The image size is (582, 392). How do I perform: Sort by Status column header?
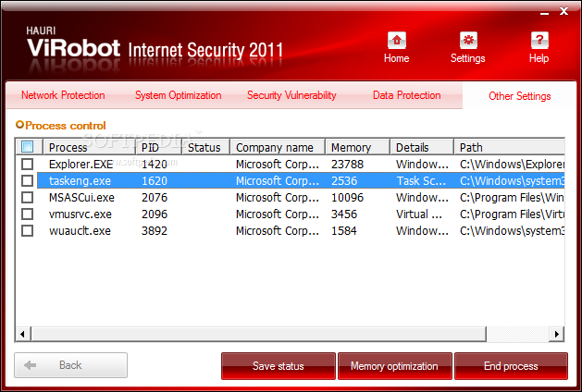(x=206, y=147)
